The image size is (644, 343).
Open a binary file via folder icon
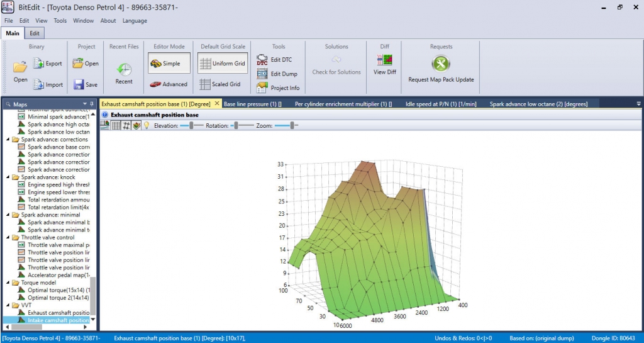pyautogui.click(x=20, y=67)
